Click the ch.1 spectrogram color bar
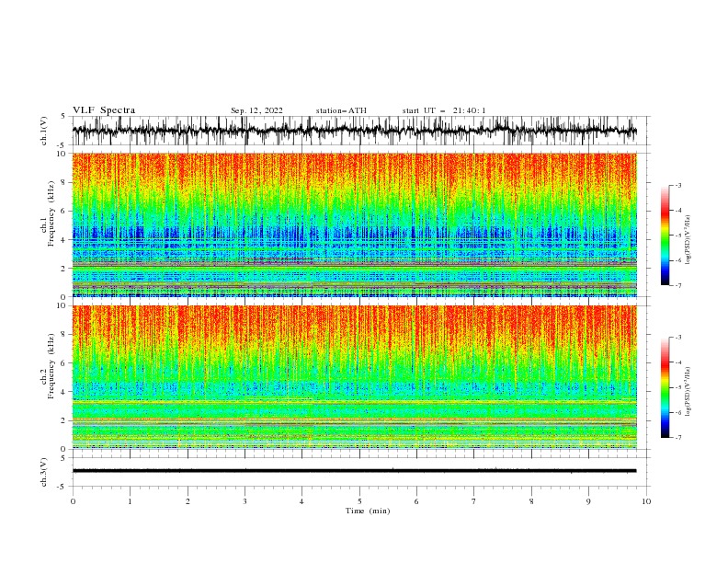Screen dimensions: 728x563 point(665,236)
